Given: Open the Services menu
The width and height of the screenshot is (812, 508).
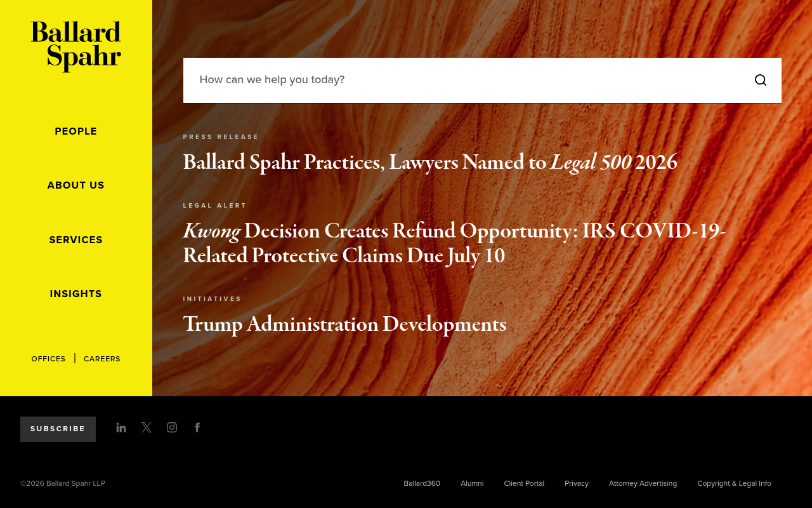Looking at the screenshot, I should (76, 240).
